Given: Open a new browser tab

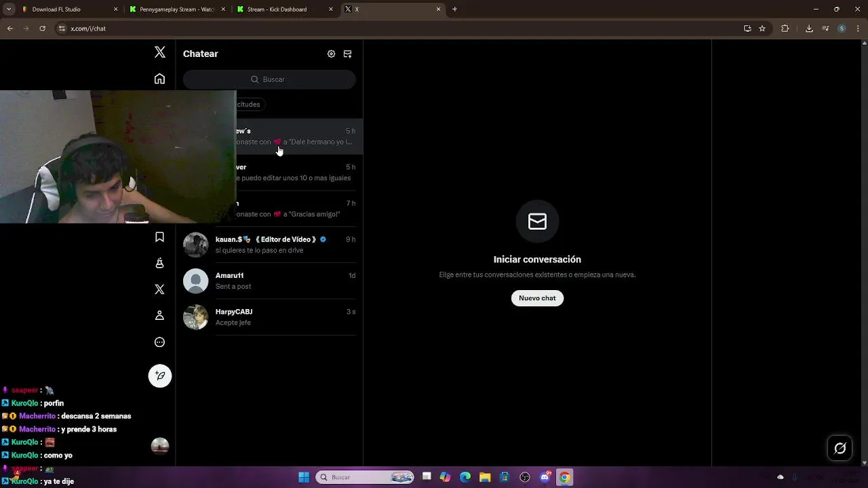Looking at the screenshot, I should pos(454,9).
